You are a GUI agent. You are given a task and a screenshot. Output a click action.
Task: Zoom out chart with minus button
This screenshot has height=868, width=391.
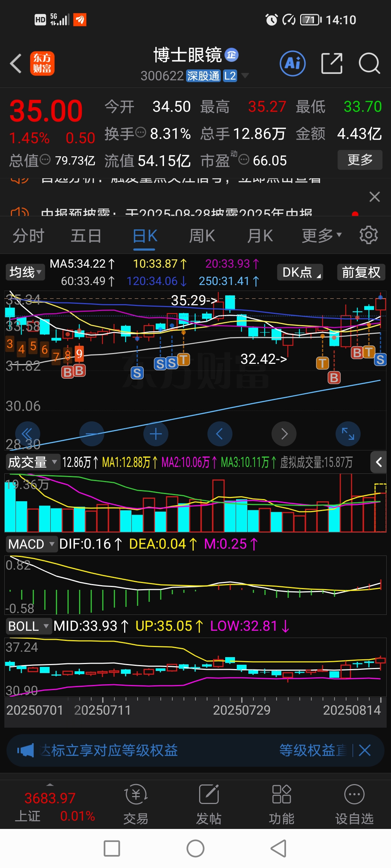[92, 434]
